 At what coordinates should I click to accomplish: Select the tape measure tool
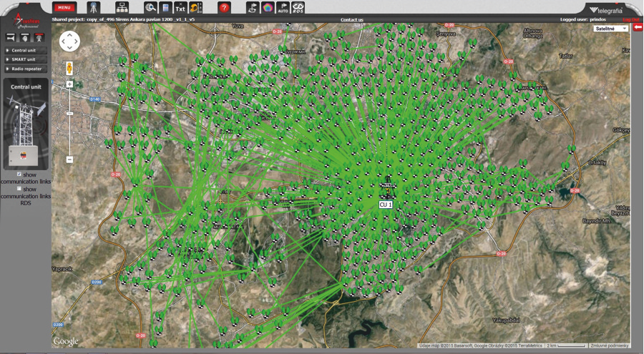(x=195, y=8)
